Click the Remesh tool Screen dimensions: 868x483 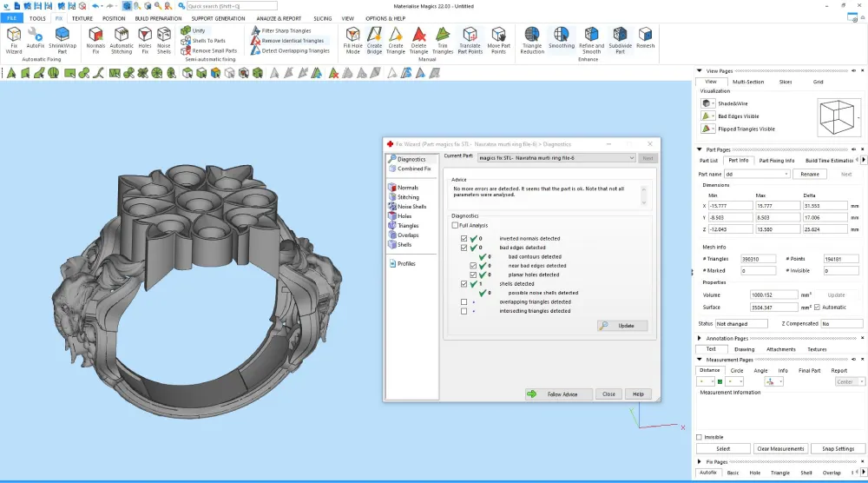(x=645, y=37)
